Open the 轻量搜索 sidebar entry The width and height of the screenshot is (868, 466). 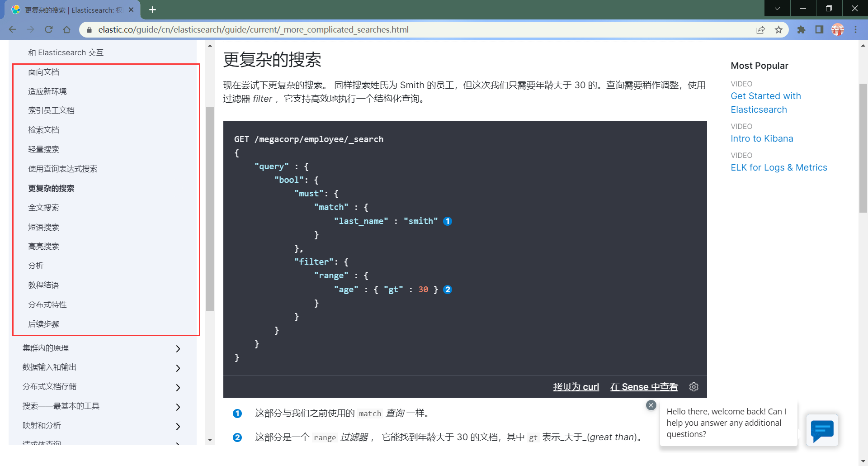click(43, 149)
